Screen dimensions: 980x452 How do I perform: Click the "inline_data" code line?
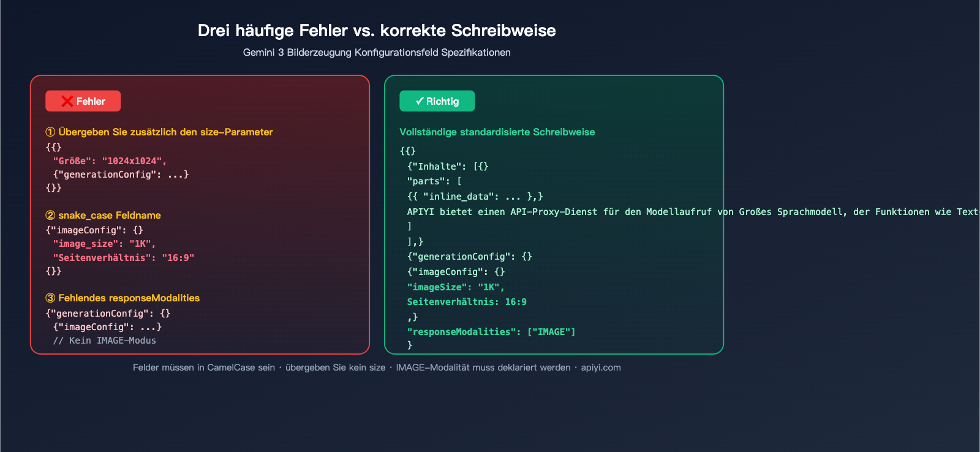[x=475, y=197]
